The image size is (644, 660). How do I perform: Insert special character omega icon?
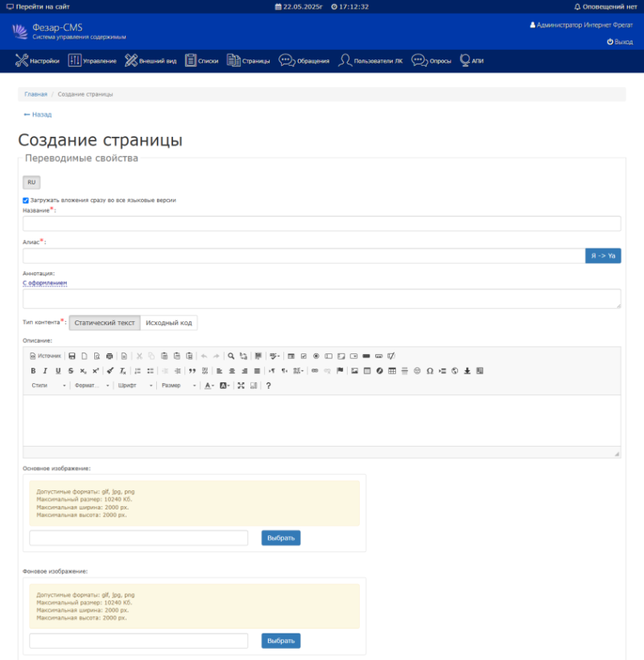coord(430,371)
